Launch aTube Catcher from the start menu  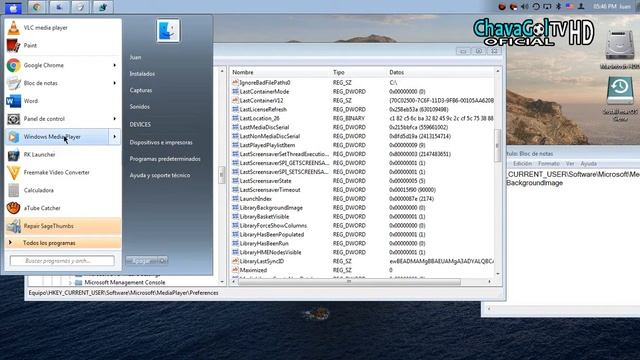pyautogui.click(x=62, y=208)
